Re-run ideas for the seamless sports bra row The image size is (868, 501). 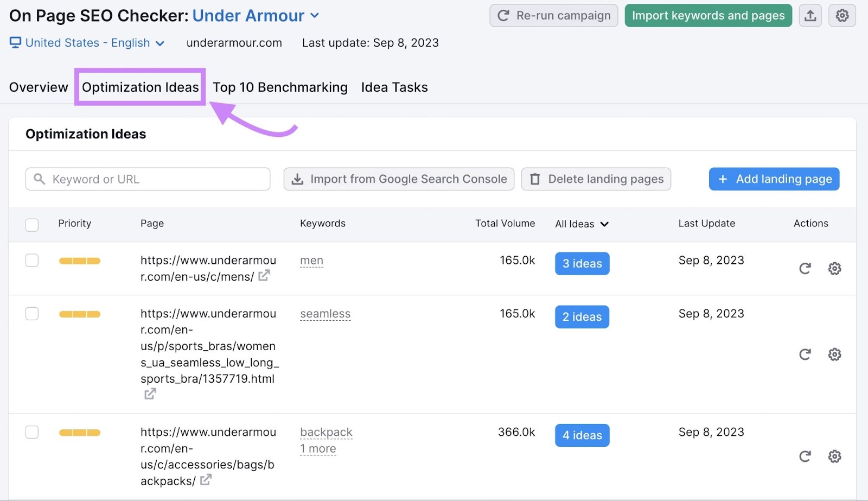coord(805,354)
